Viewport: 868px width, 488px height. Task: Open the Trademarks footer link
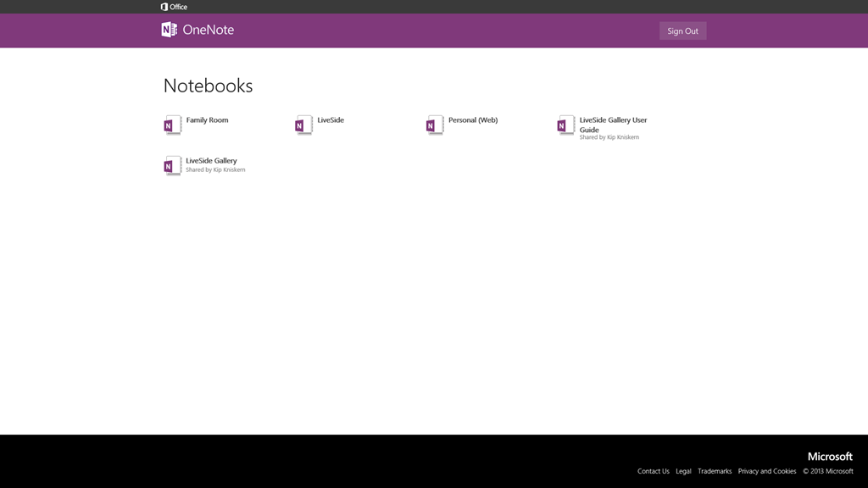pos(715,471)
